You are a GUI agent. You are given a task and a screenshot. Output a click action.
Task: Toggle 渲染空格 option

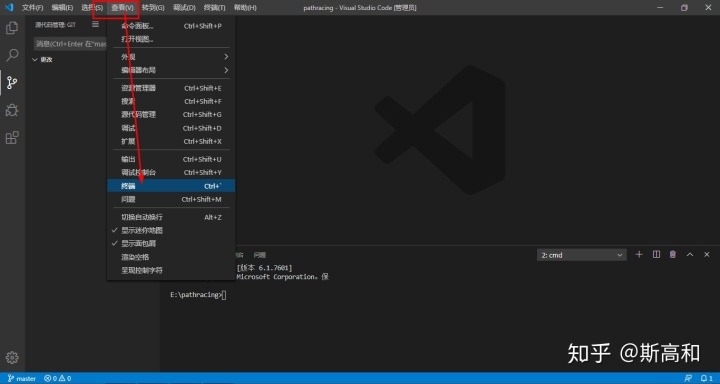point(171,257)
